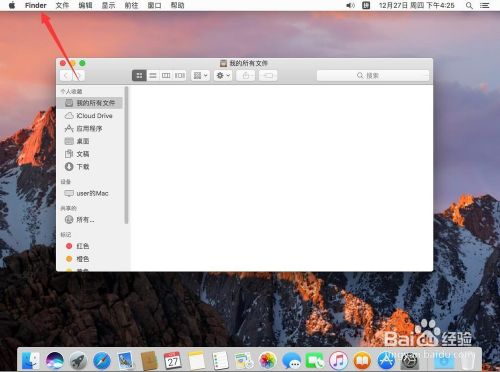The image size is (500, 372).
Task: Open the 文件 menu
Action: tap(62, 5)
